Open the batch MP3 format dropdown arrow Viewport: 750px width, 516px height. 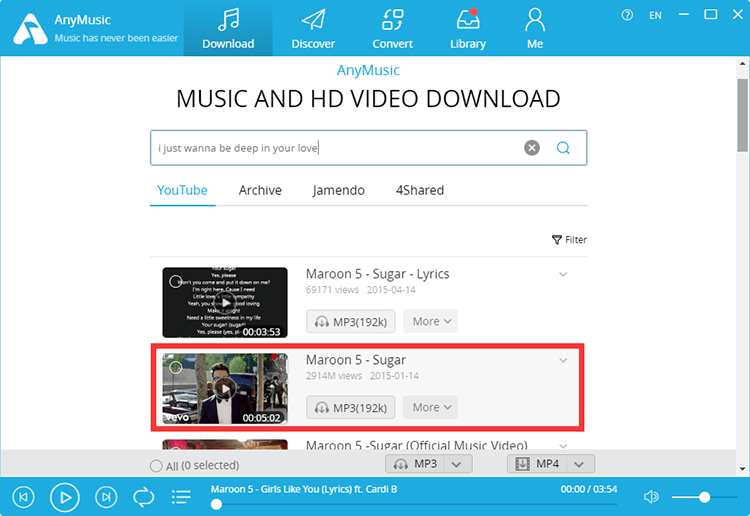coord(457,464)
